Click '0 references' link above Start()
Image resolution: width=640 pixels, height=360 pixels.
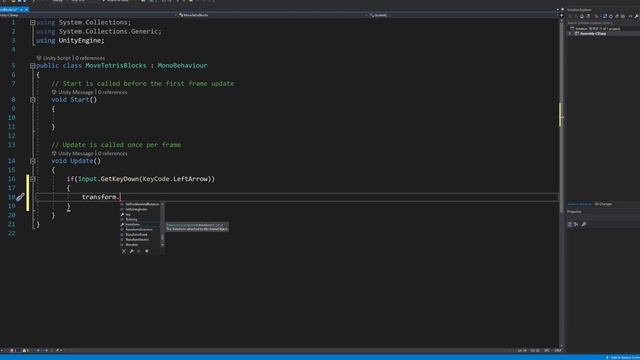tap(113, 92)
